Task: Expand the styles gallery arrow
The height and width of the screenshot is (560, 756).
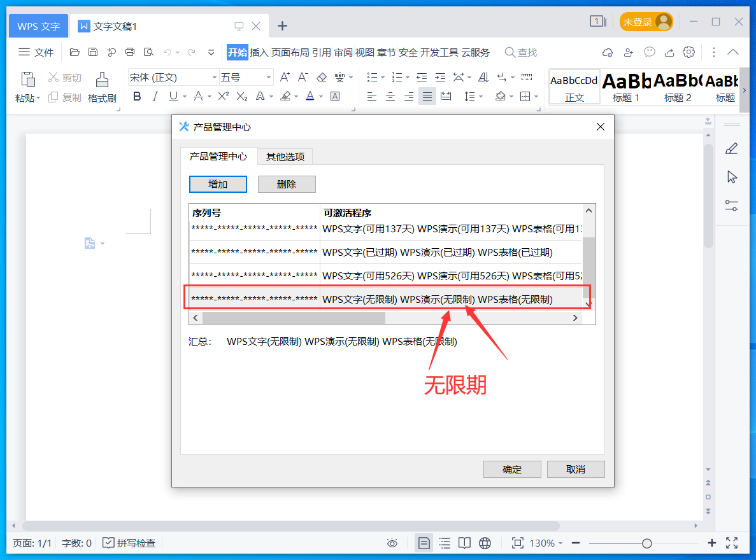Action: pyautogui.click(x=745, y=90)
